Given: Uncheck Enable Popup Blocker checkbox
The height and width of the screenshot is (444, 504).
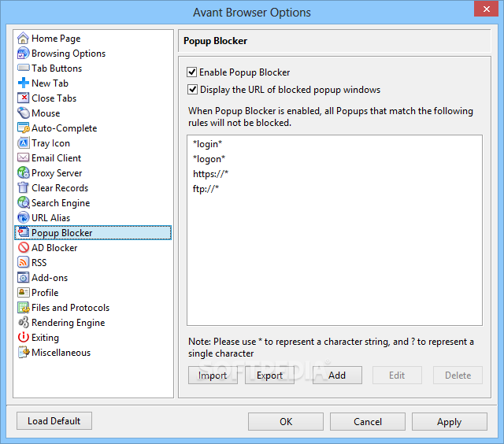Looking at the screenshot, I should pyautogui.click(x=192, y=72).
